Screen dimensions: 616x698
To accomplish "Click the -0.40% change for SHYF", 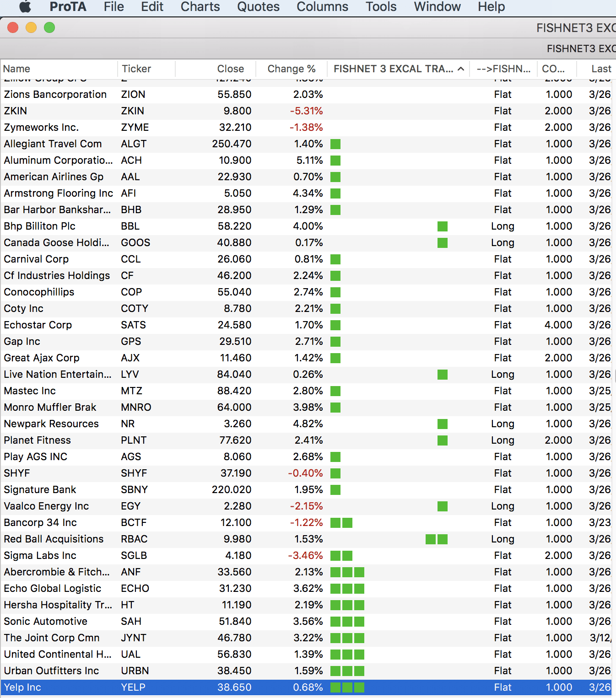I will point(306,473).
